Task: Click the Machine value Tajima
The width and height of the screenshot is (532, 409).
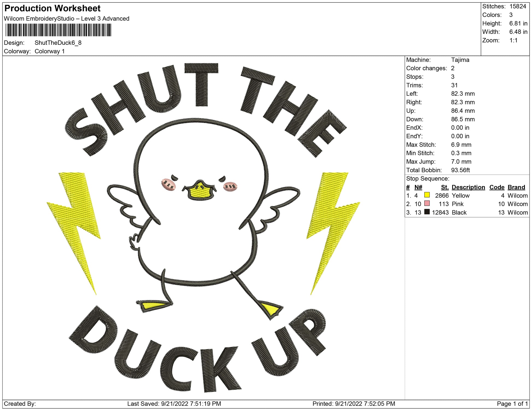Action: click(460, 60)
